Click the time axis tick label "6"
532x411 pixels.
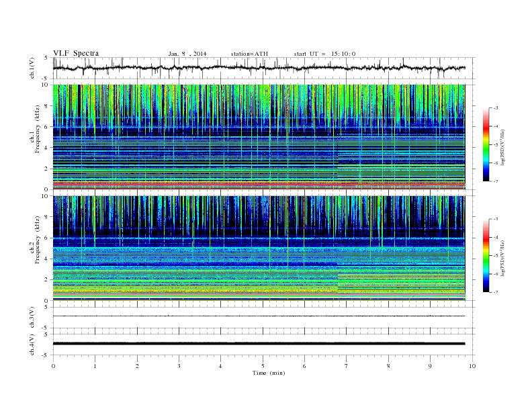pos(304,366)
